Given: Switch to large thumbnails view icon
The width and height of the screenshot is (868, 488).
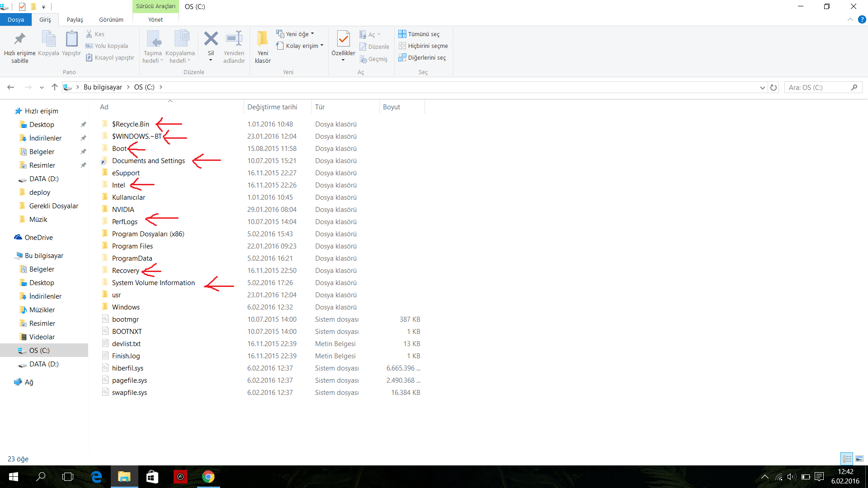Looking at the screenshot, I should click(x=859, y=459).
